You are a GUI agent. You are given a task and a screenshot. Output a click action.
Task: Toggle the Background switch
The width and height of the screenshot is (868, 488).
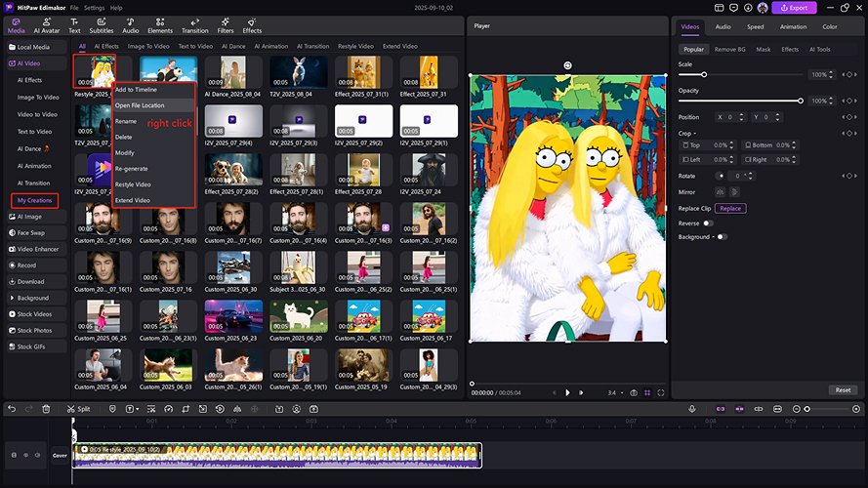pos(722,237)
